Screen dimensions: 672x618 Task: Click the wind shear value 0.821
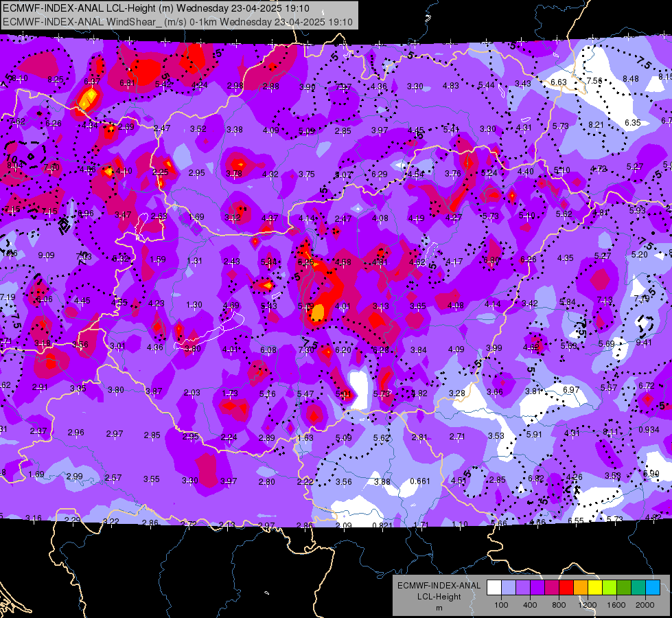(382, 525)
